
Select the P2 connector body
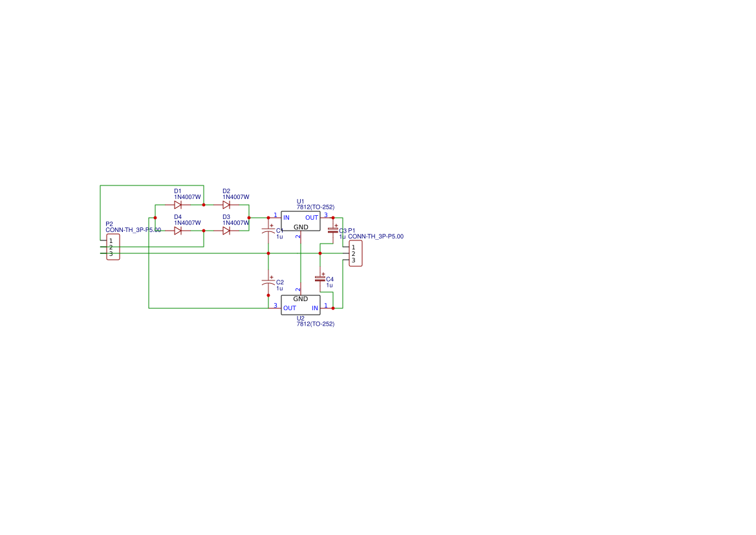pos(113,247)
